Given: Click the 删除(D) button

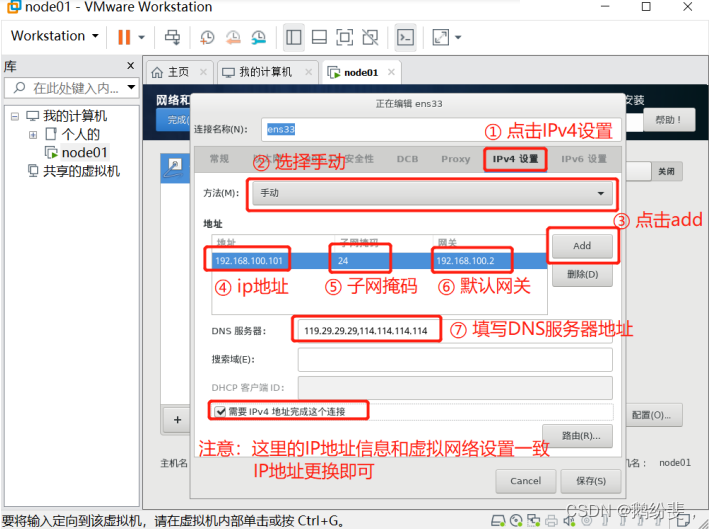Looking at the screenshot, I should click(582, 274).
